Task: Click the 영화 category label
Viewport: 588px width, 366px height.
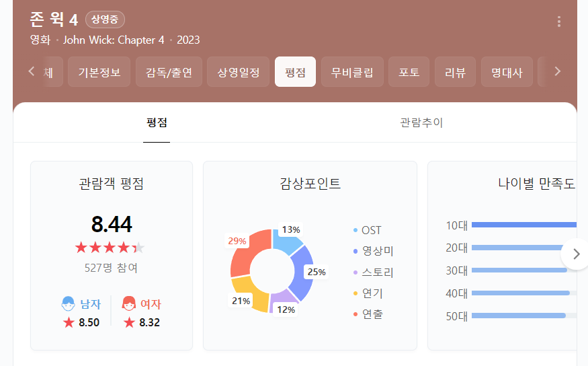Action: pos(40,40)
